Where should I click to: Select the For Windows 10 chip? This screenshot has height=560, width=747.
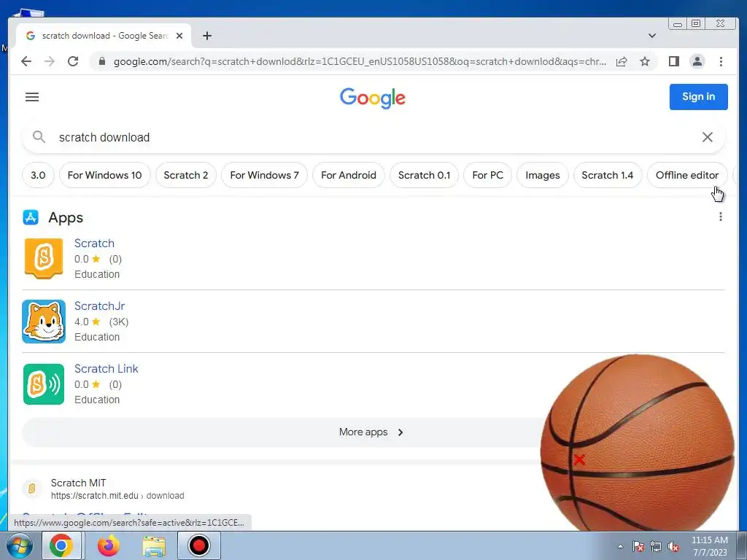tap(105, 175)
